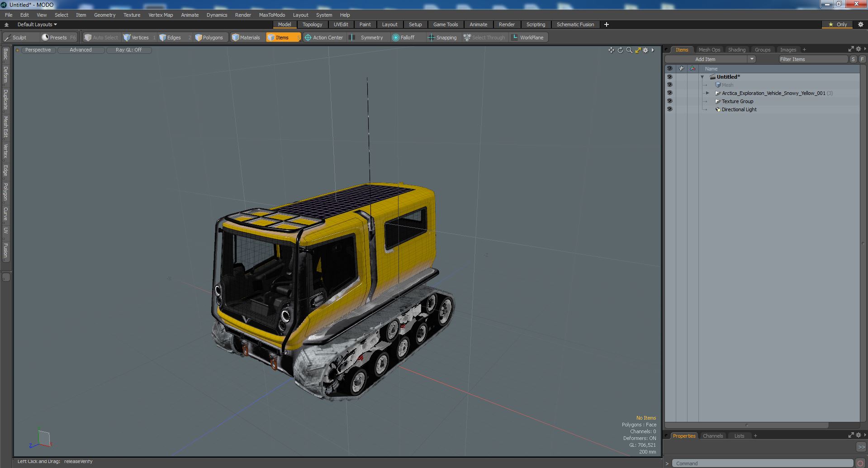This screenshot has width=868, height=468.
Task: Open the Add Item dropdown arrow
Action: (x=752, y=59)
